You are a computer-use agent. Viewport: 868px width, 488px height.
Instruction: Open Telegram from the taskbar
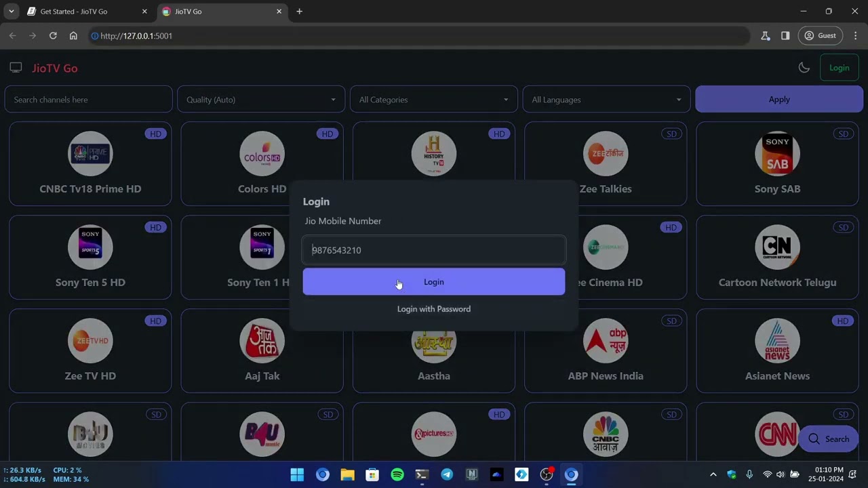[x=447, y=474]
